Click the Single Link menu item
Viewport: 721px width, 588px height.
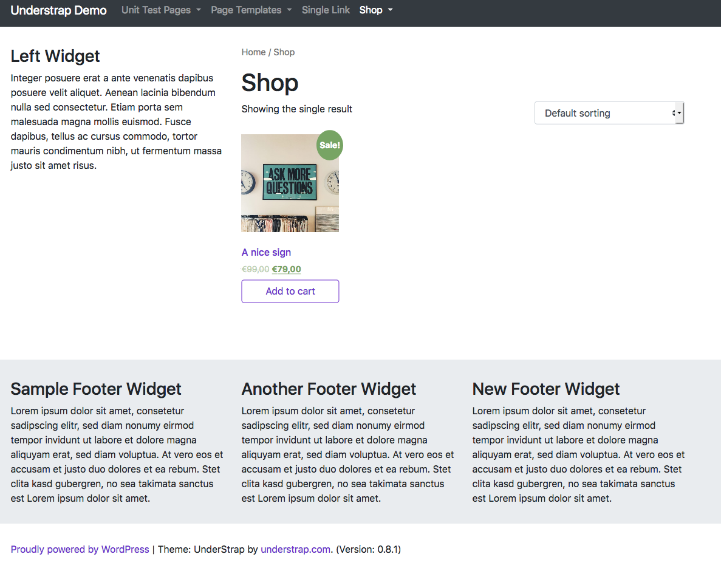[x=326, y=10]
